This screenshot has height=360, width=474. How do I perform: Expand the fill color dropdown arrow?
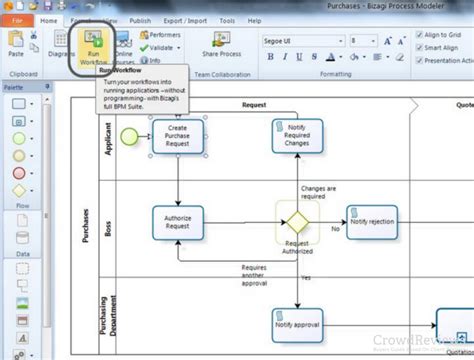click(364, 57)
